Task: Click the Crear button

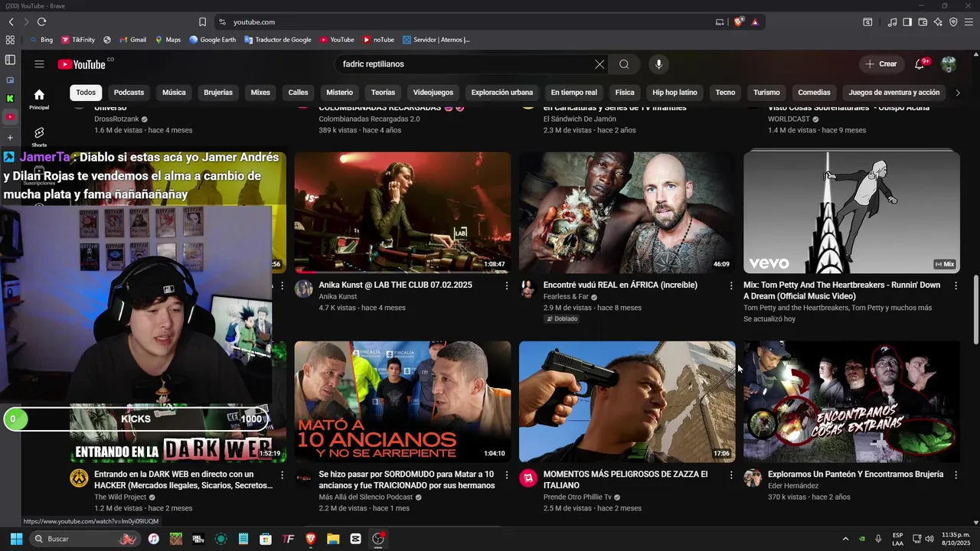Action: pos(881,64)
